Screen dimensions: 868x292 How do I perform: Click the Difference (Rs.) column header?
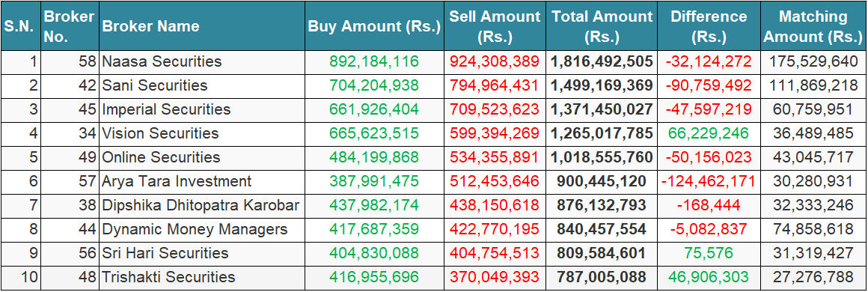tap(709, 26)
